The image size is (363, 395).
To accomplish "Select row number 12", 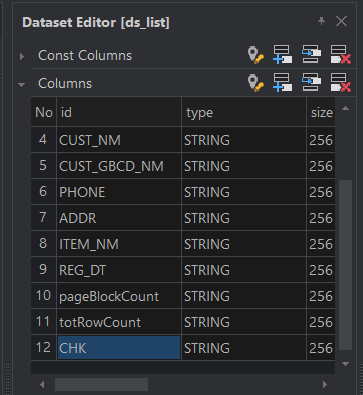I will (44, 348).
